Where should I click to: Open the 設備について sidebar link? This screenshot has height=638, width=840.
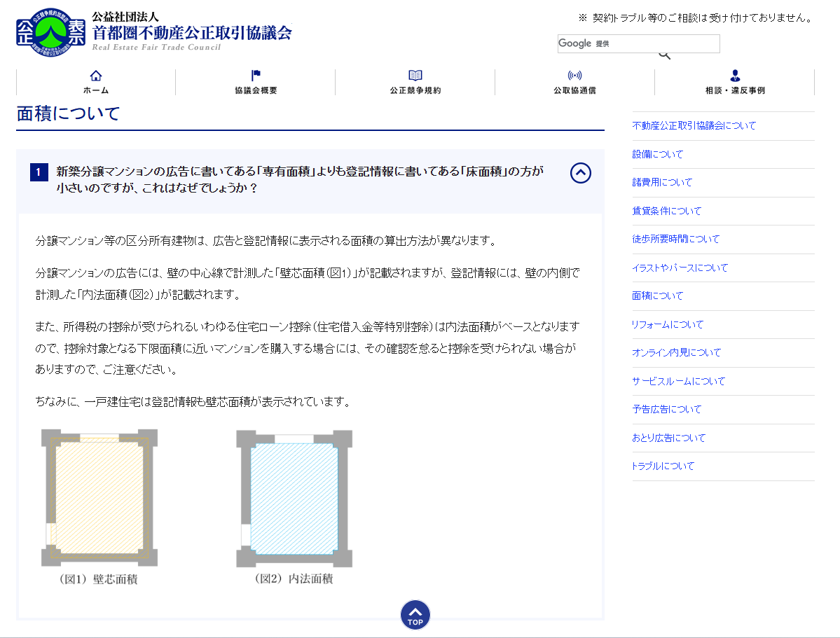[657, 154]
